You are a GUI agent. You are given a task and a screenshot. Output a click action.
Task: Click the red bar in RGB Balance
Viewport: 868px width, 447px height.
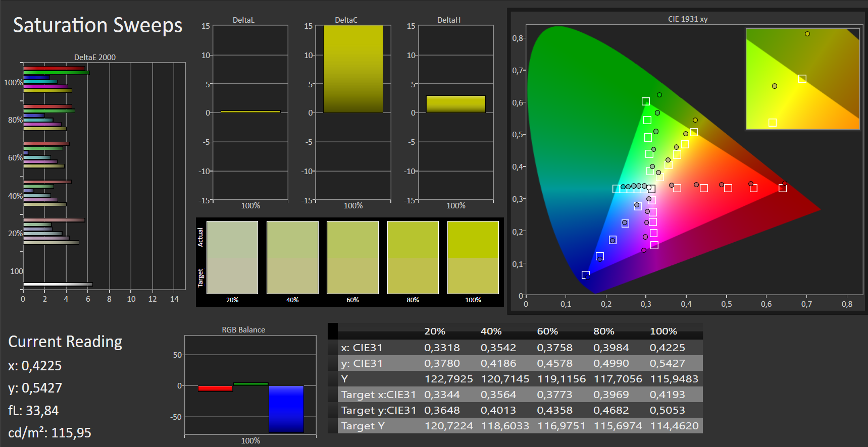(x=216, y=388)
